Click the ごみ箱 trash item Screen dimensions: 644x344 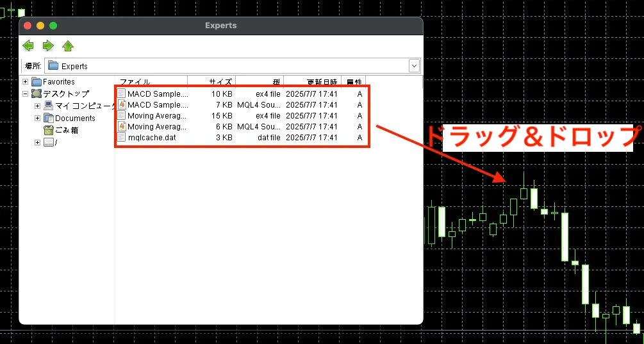click(66, 130)
